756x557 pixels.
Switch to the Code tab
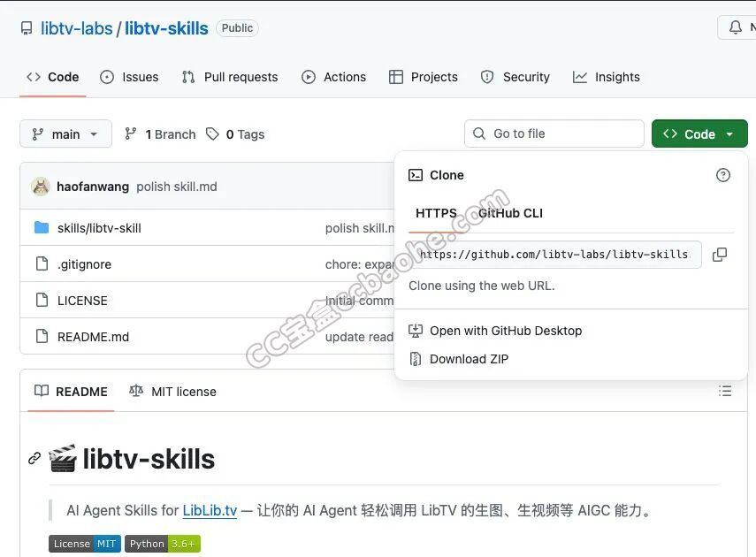click(x=53, y=77)
